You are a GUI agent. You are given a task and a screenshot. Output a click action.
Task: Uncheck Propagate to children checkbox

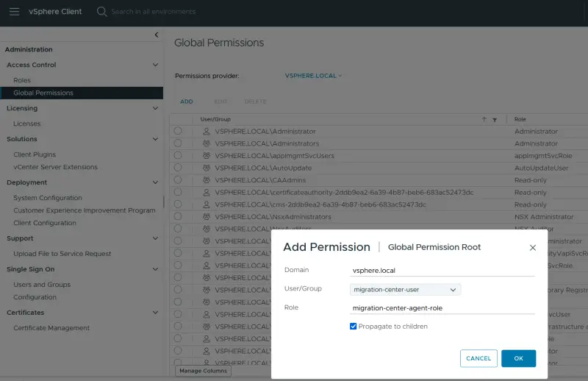pyautogui.click(x=354, y=326)
